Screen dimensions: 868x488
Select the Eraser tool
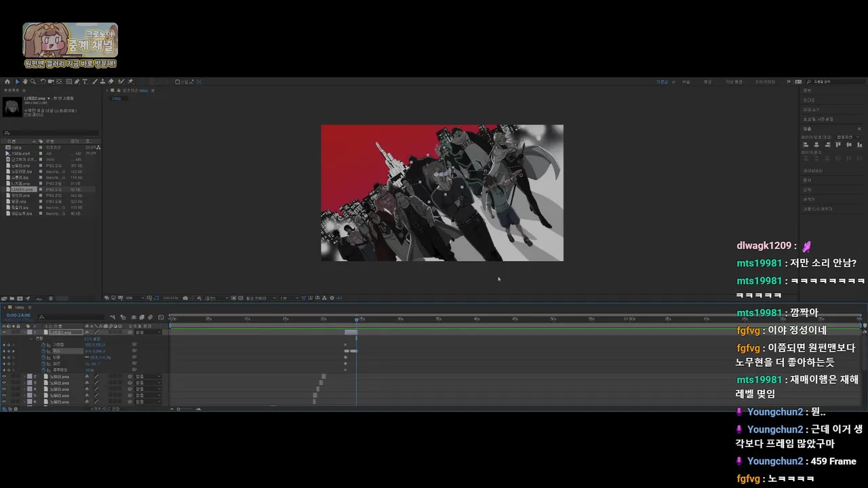[x=111, y=81]
